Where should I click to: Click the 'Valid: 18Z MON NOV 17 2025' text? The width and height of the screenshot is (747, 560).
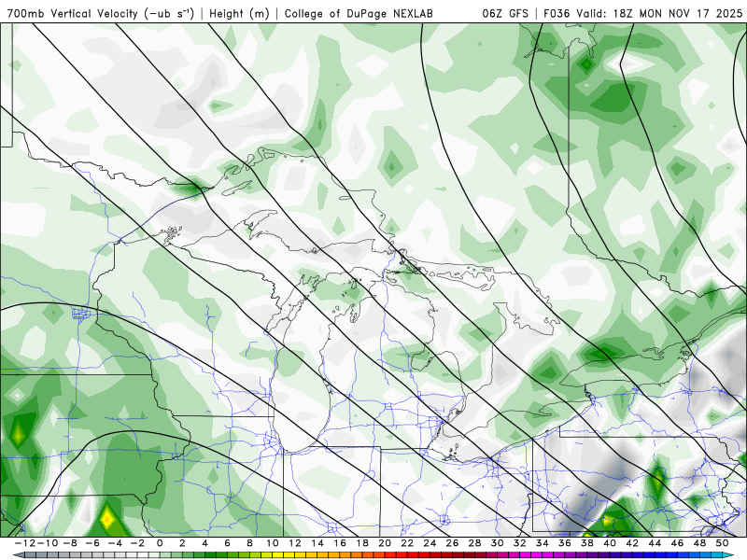659,14
